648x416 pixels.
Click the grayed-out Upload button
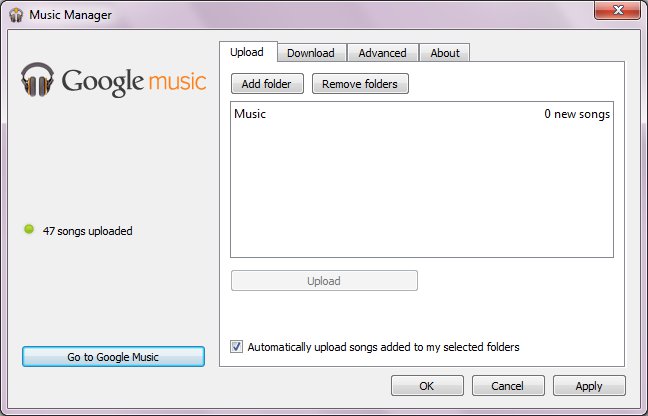point(324,281)
